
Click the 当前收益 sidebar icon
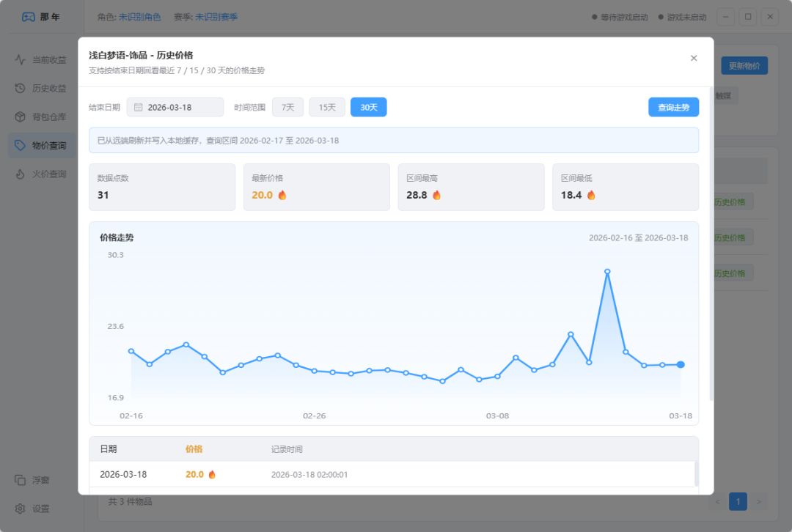click(21, 59)
